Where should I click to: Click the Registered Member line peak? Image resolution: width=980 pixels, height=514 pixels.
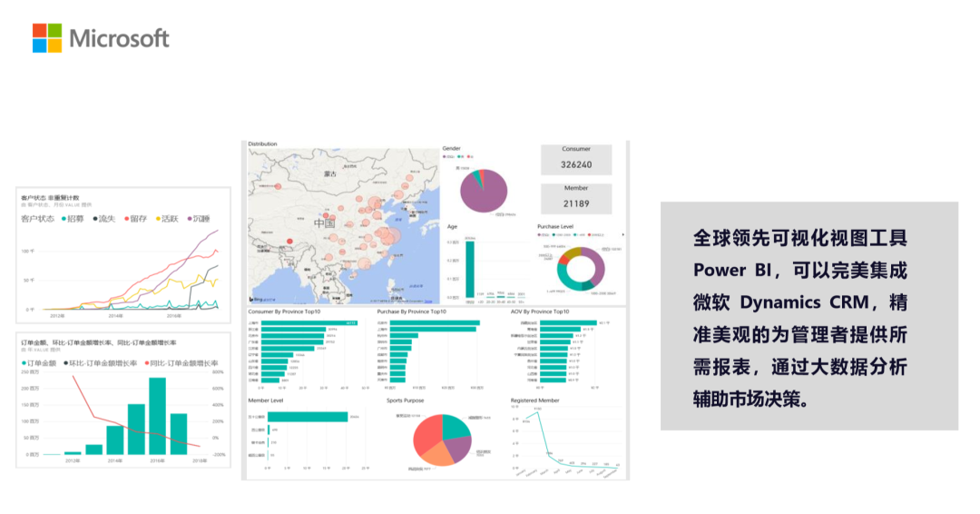click(537, 412)
